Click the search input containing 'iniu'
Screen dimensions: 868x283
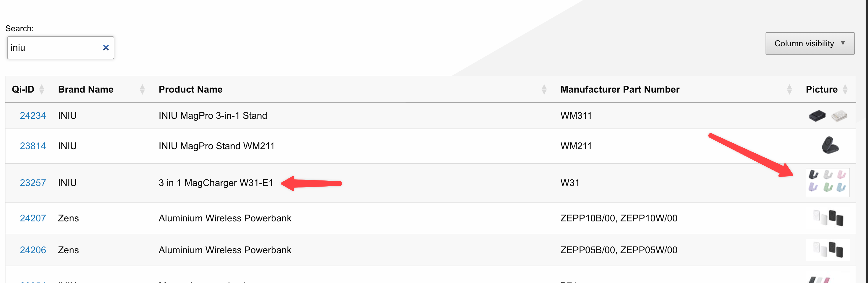[54, 48]
